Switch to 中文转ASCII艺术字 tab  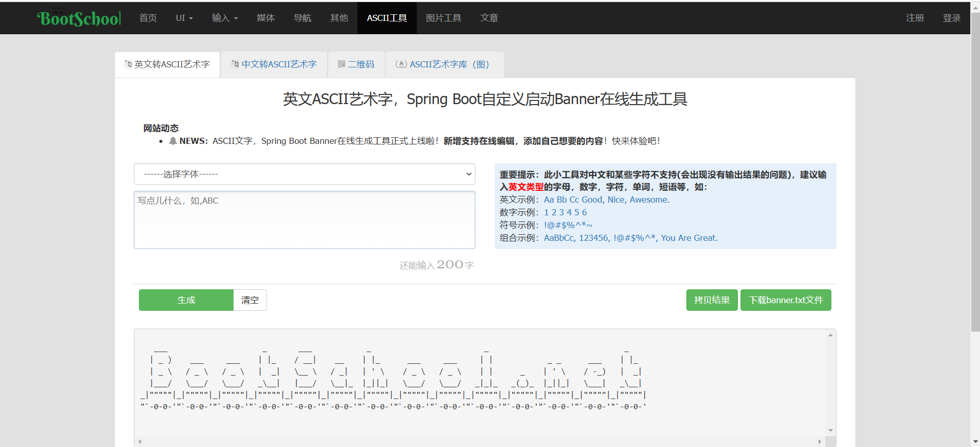274,64
